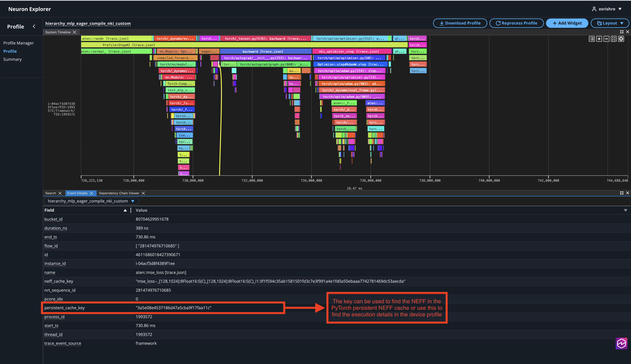Image resolution: width=631 pixels, height=364 pixels.
Task: Select the backward [trace.json] blue event
Action: 266,51
